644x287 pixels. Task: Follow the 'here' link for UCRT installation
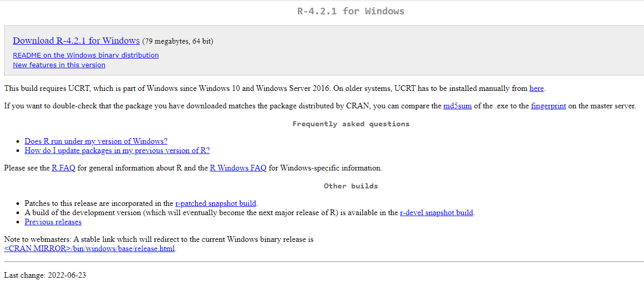(537, 88)
